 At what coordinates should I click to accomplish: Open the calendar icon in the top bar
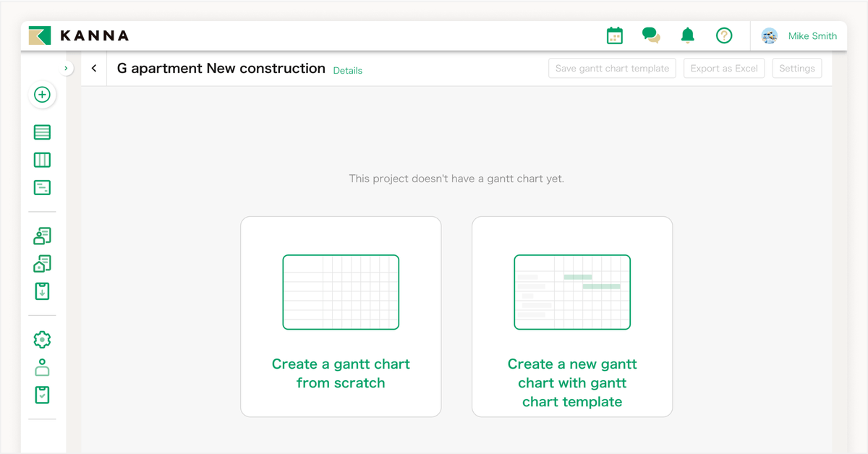click(614, 35)
